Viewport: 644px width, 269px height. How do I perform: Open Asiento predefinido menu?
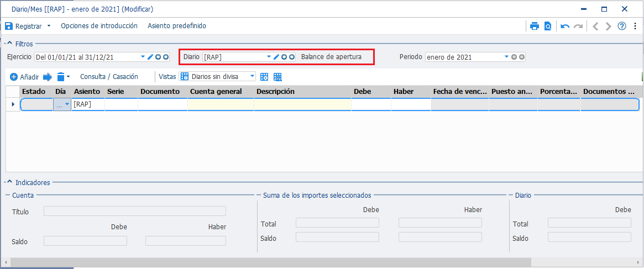pyautogui.click(x=176, y=26)
